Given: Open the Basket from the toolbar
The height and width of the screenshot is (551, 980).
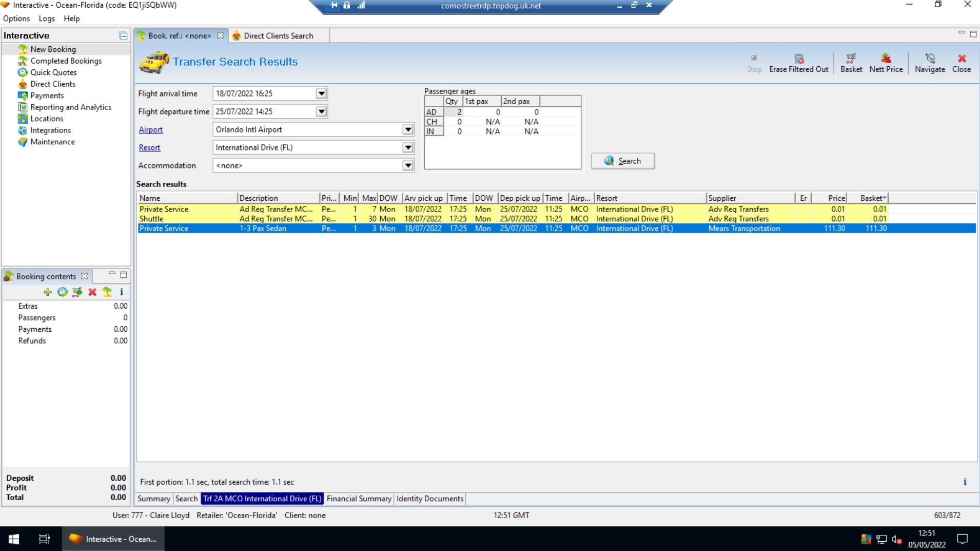Looking at the screenshot, I should (x=851, y=63).
